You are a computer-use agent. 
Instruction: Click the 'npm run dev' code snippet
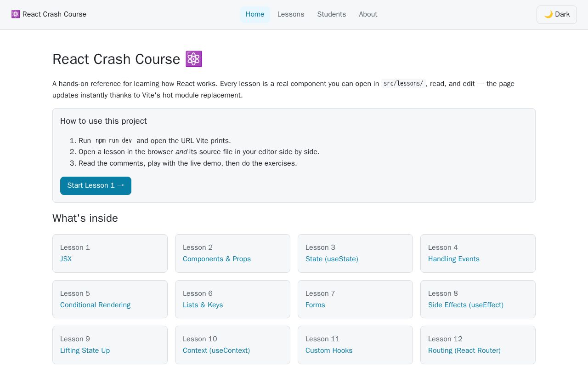point(113,141)
